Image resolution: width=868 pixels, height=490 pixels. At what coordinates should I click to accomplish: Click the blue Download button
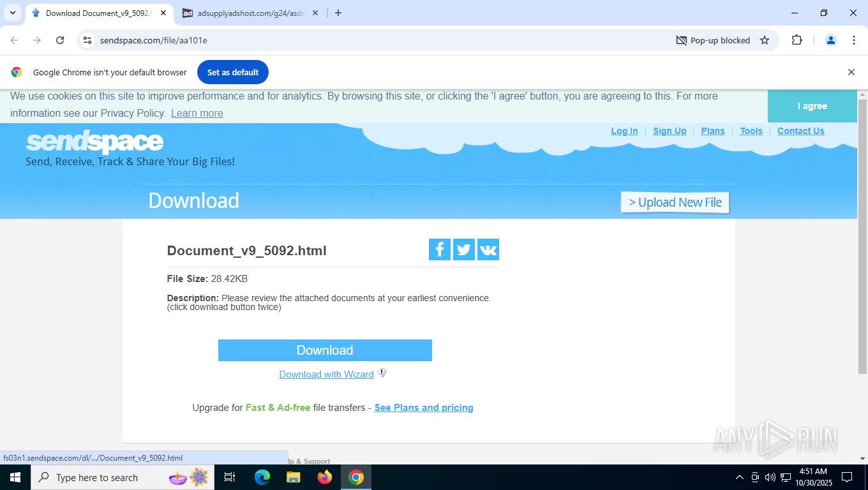pos(325,350)
